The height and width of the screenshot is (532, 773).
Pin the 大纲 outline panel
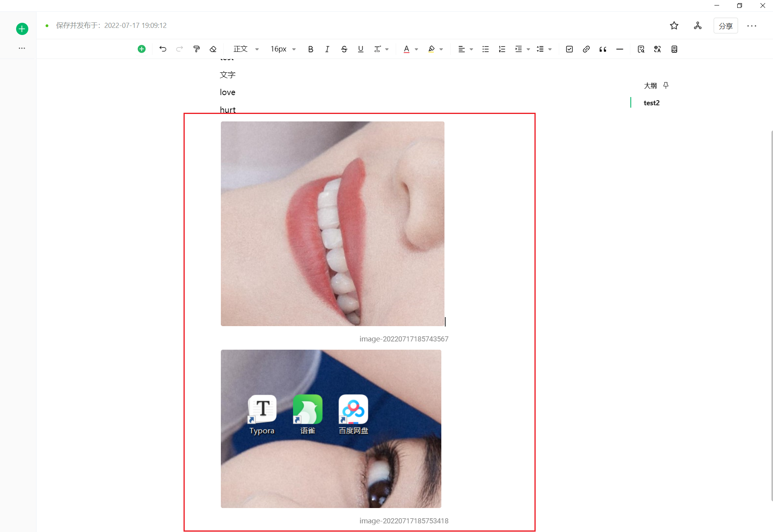pyautogui.click(x=666, y=85)
